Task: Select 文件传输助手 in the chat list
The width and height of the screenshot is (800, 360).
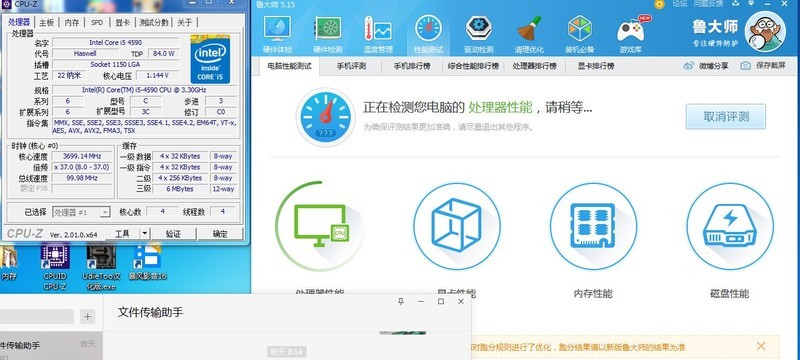Action: [51, 346]
